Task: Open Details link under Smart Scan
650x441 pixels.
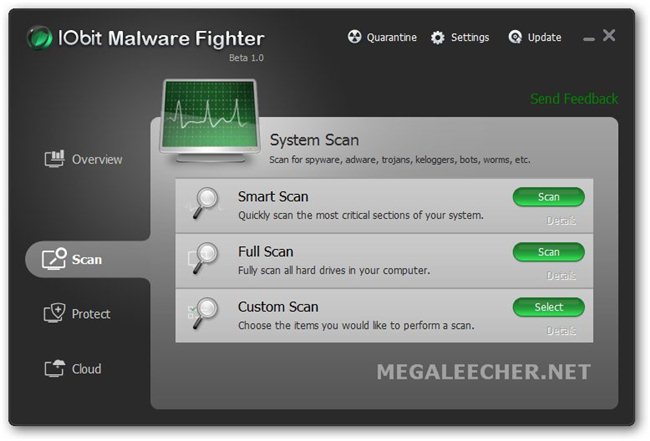Action: [x=561, y=220]
